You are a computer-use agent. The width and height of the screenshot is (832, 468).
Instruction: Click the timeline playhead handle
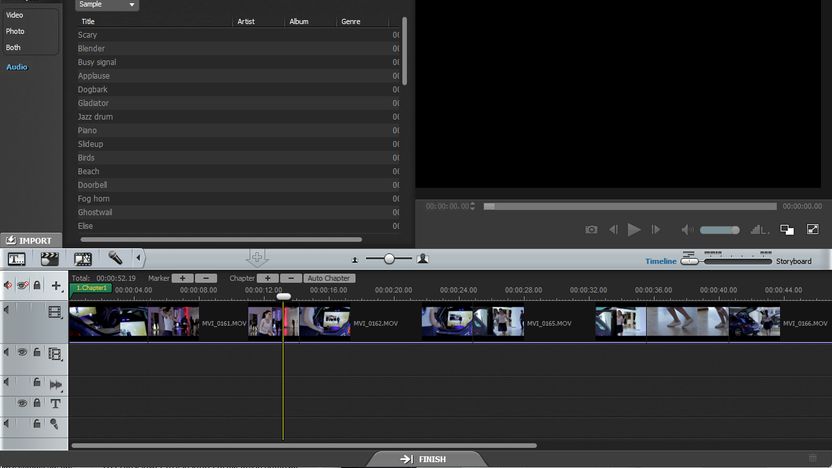coord(284,296)
